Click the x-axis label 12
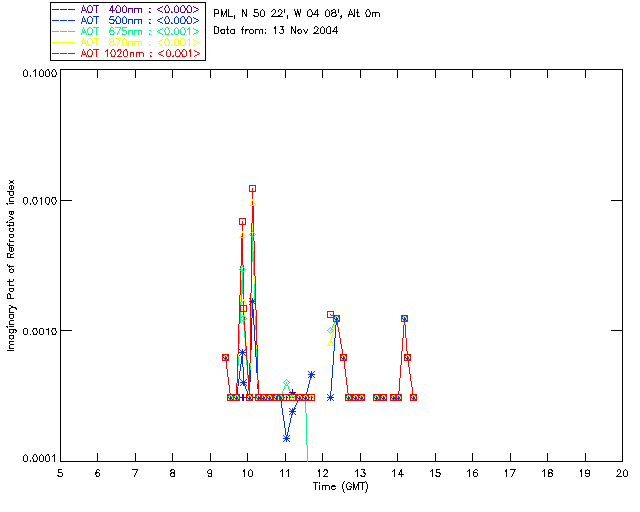The width and height of the screenshot is (640, 512). pos(322,473)
